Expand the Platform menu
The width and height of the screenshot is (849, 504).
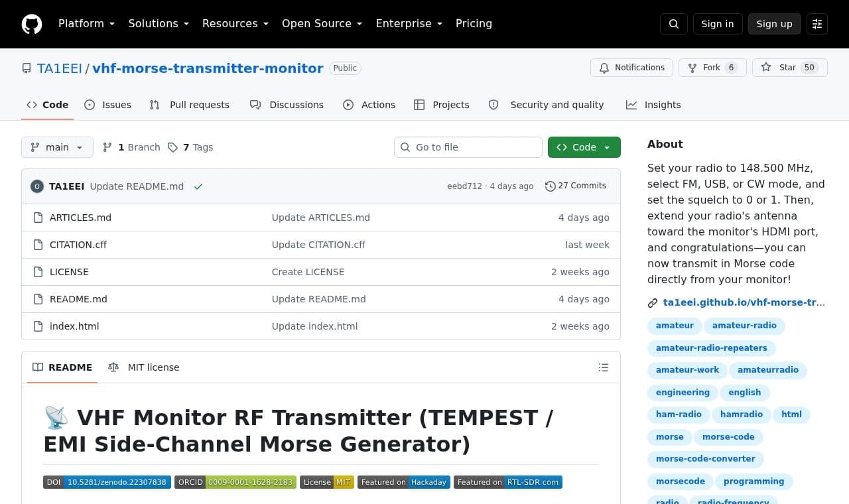point(86,24)
